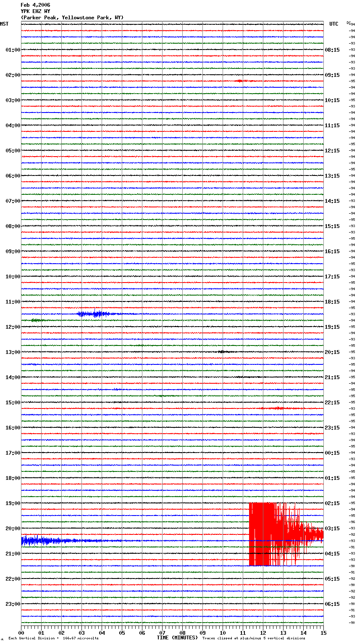Click the '21:00' MST time label

[13, 554]
